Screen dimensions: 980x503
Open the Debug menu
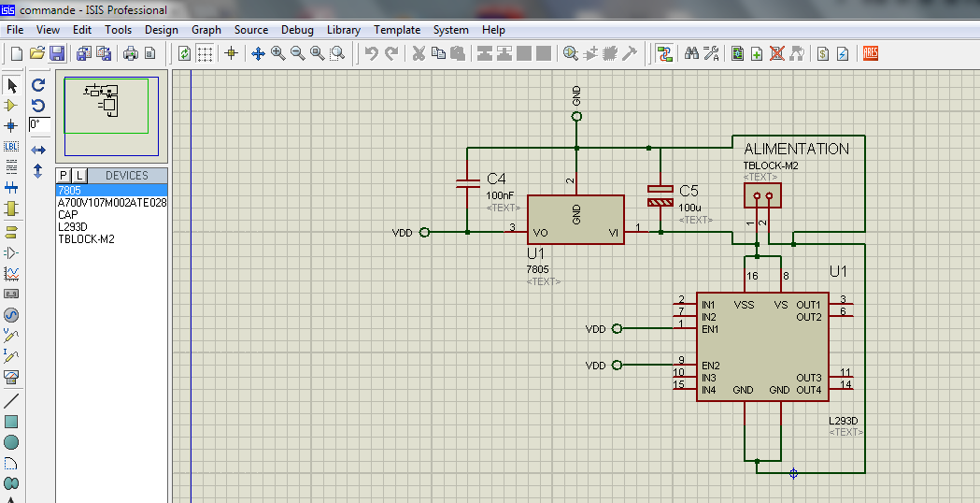pos(297,30)
